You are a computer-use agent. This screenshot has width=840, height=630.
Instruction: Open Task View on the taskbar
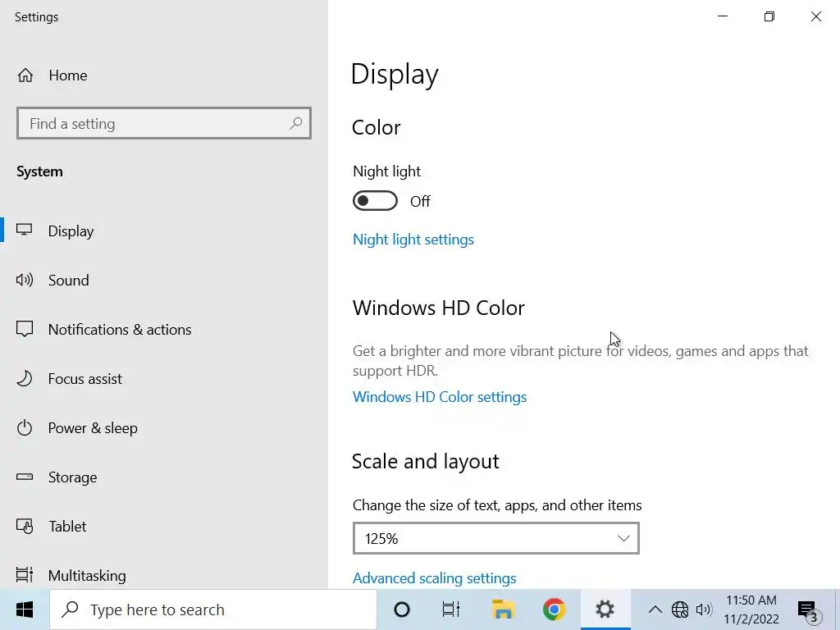[x=451, y=609]
